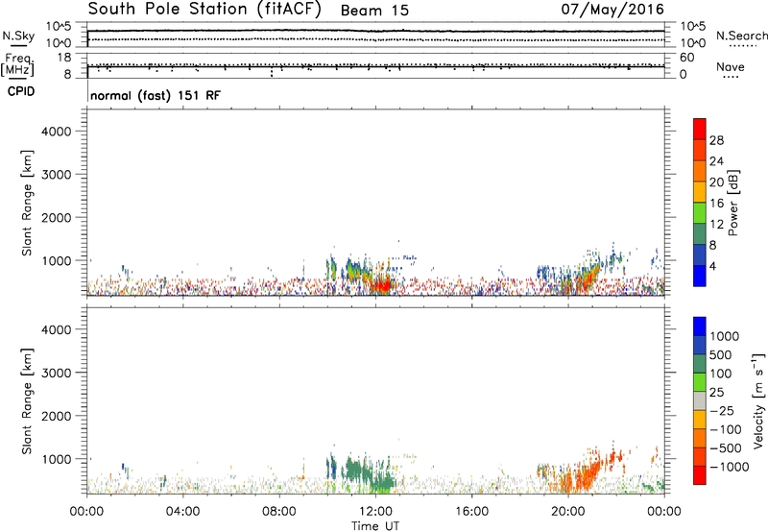The height and width of the screenshot is (532, 768).
Task: Click the '60' label on Nave axis
Action: [x=686, y=58]
